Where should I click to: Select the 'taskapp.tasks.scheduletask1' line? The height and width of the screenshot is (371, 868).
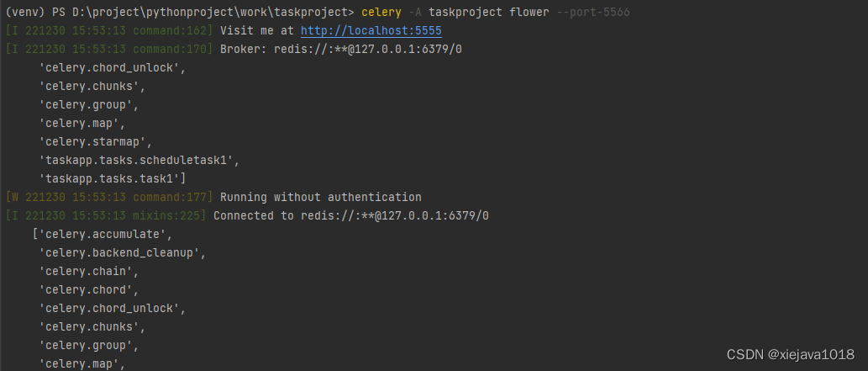(139, 160)
